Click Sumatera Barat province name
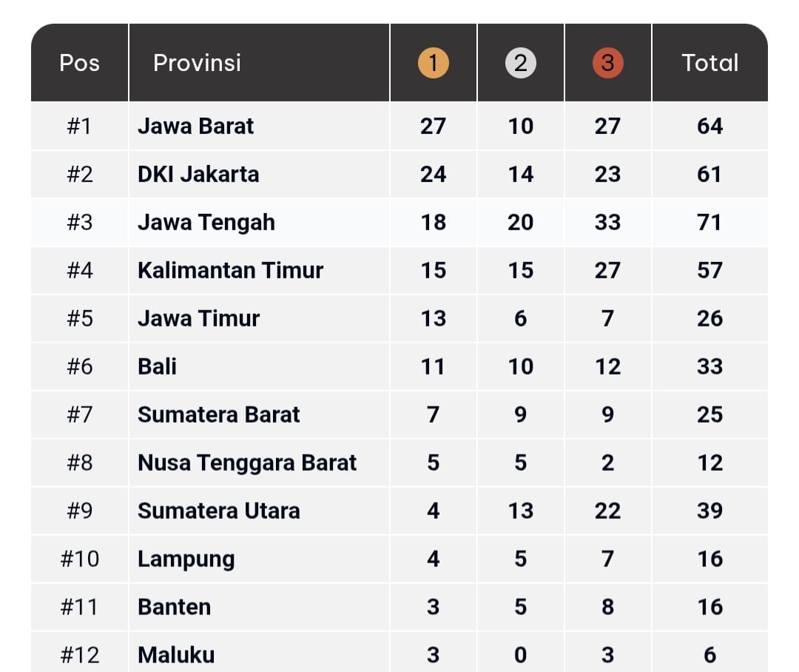Screen dimensions: 799x672 click(x=218, y=415)
